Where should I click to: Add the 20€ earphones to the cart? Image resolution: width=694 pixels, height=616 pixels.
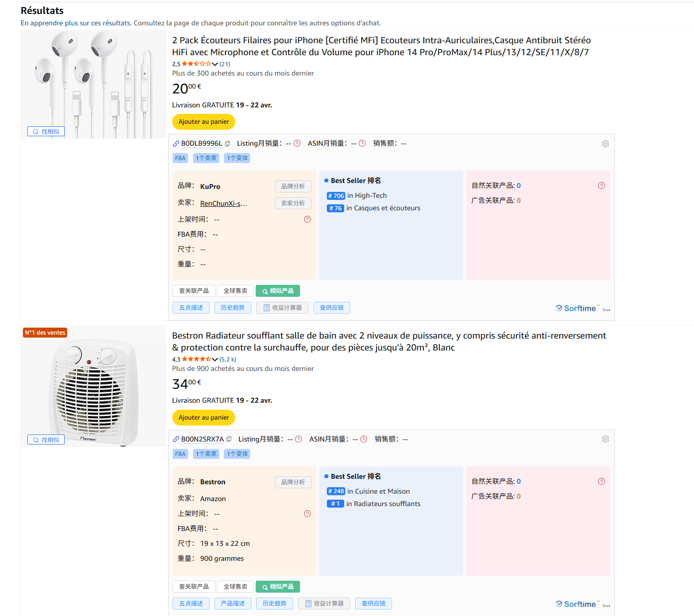(203, 122)
